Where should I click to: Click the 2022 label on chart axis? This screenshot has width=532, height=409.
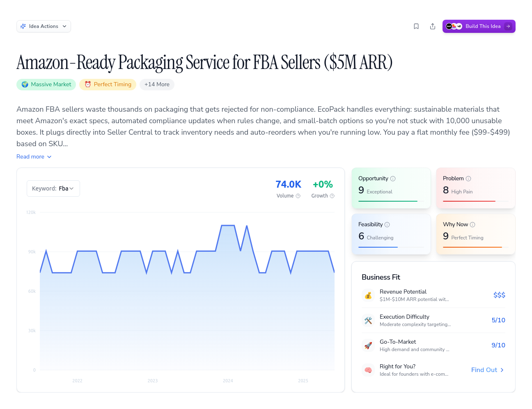(77, 381)
